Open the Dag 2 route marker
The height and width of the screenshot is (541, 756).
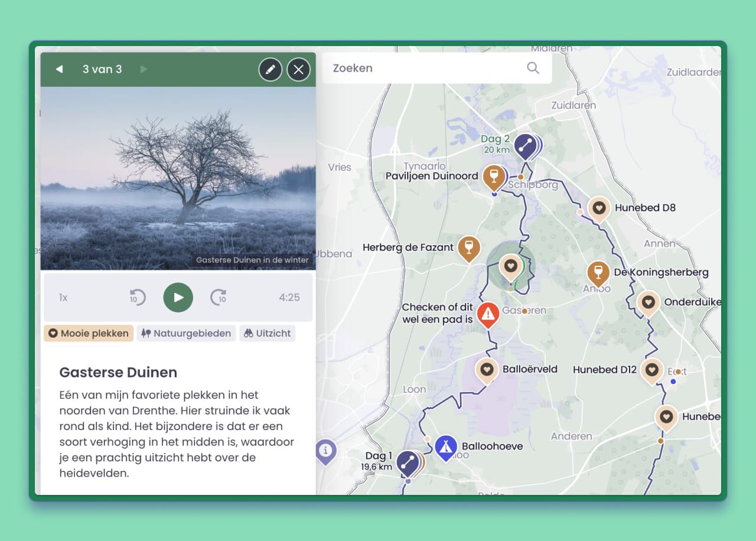[525, 145]
